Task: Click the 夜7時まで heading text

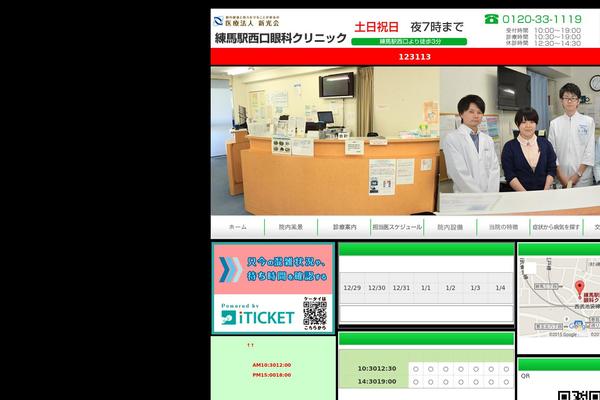Action: point(437,27)
